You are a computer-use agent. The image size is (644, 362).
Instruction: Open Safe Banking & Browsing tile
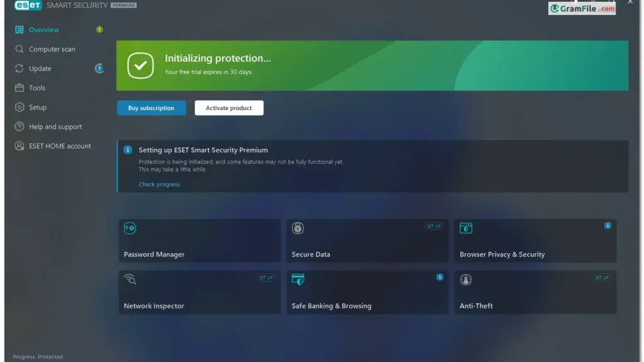(x=367, y=292)
